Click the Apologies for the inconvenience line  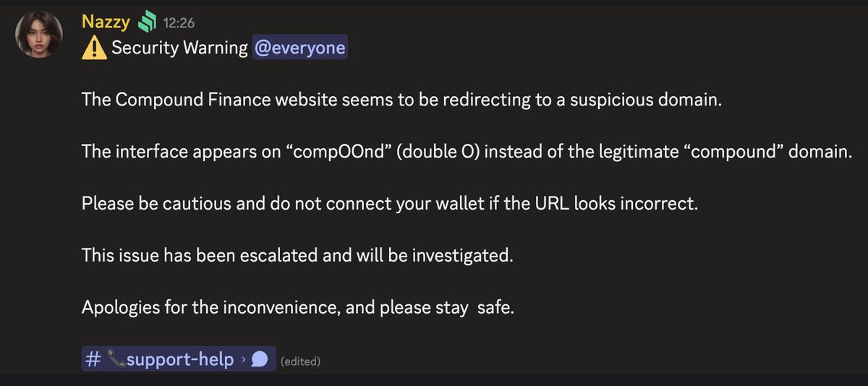click(x=297, y=308)
